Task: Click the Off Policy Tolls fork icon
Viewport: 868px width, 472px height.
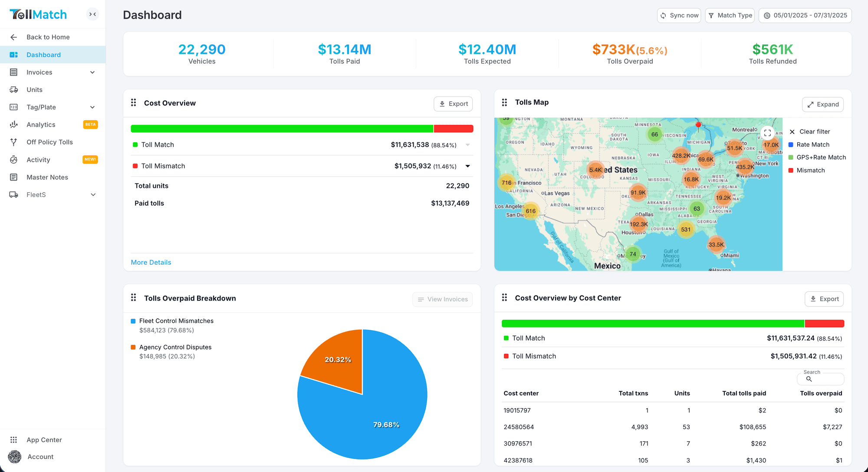Action: 14,142
